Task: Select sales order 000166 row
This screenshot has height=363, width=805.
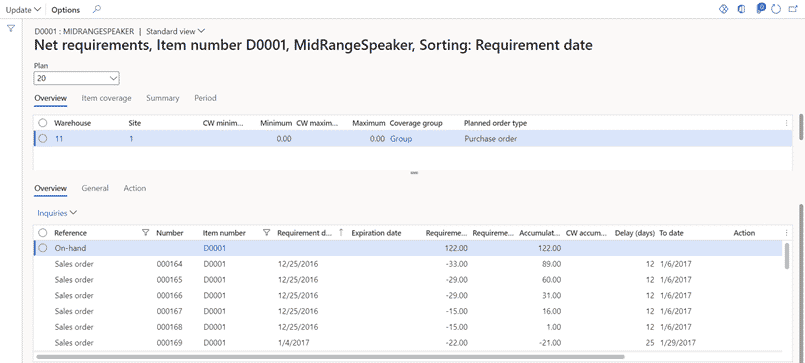Action: (409, 295)
